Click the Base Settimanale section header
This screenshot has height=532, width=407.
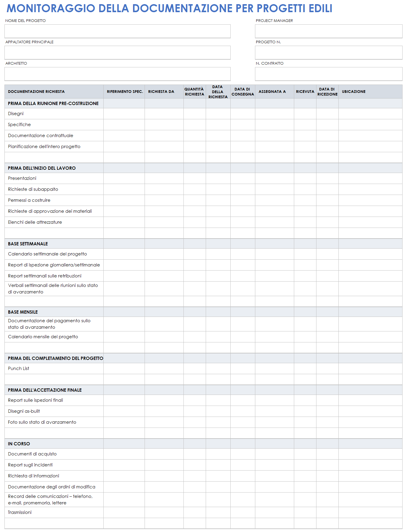(203, 244)
